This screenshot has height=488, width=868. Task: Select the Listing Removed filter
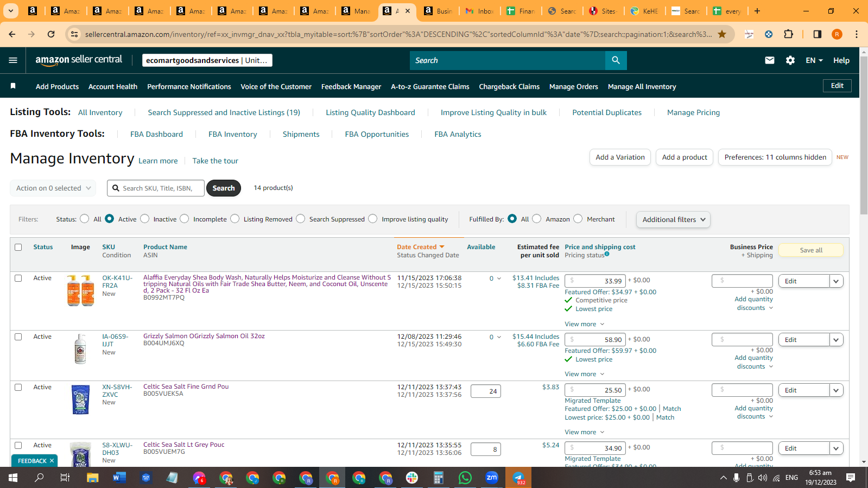(235, 219)
